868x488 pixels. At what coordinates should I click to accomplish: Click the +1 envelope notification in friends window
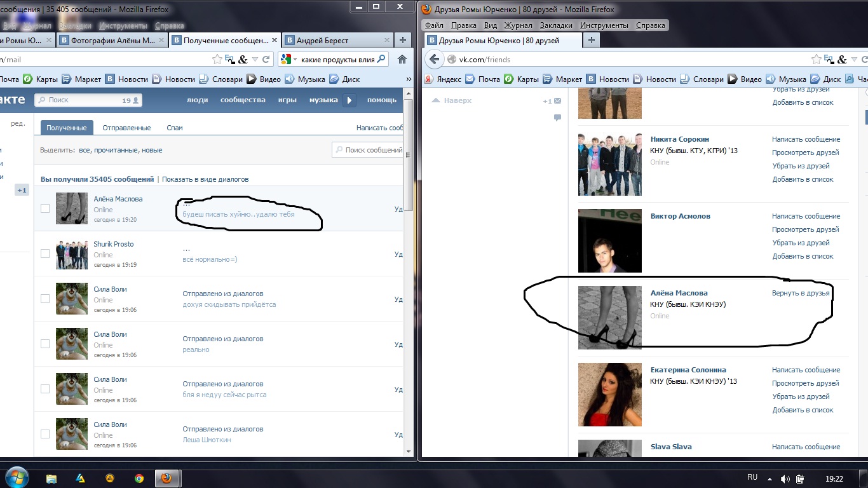[552, 101]
